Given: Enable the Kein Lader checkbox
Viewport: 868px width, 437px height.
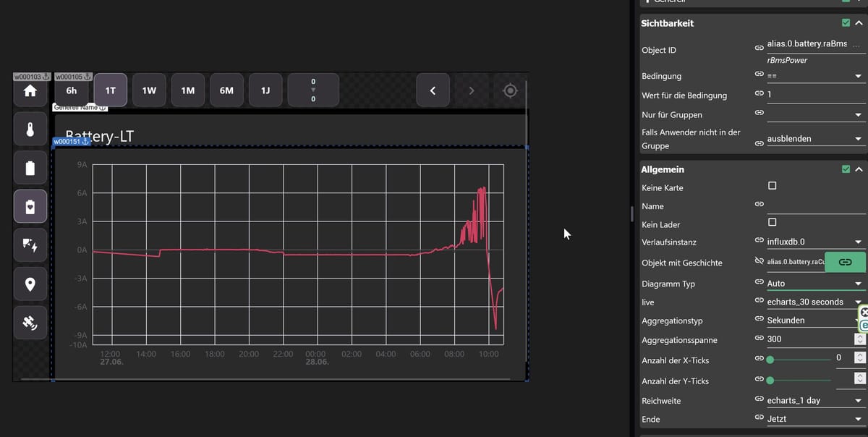Looking at the screenshot, I should pyautogui.click(x=772, y=224).
